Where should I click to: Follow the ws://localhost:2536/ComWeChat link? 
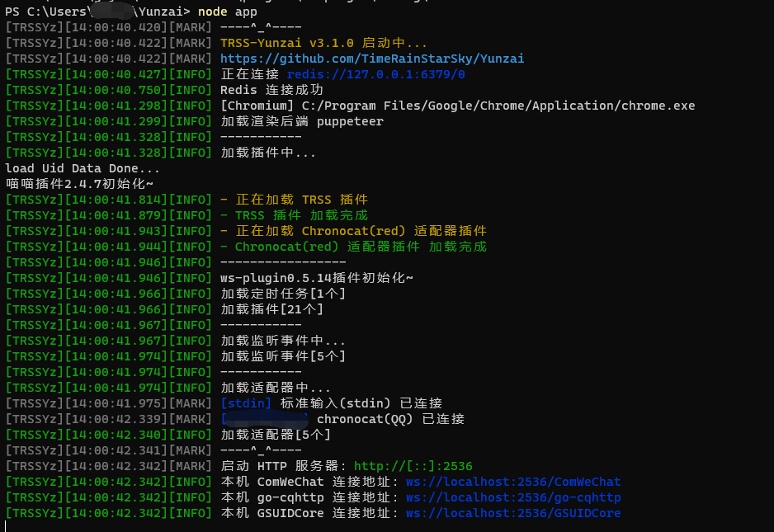click(513, 483)
